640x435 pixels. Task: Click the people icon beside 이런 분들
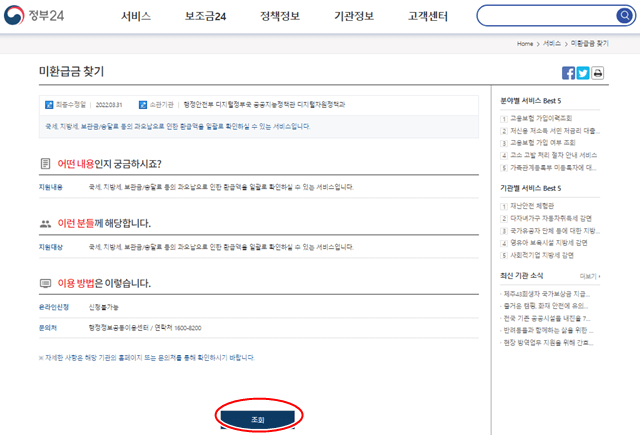(45, 224)
